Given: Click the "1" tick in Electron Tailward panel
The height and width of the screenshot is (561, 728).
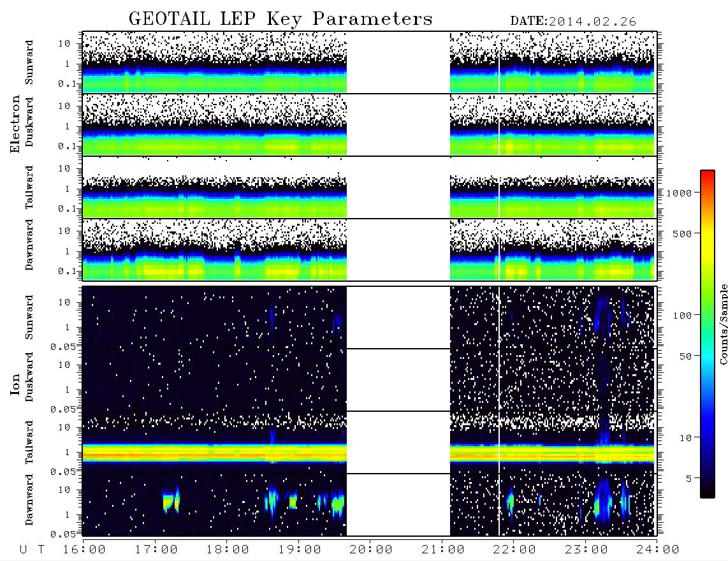Looking at the screenshot, I should click(x=68, y=189).
